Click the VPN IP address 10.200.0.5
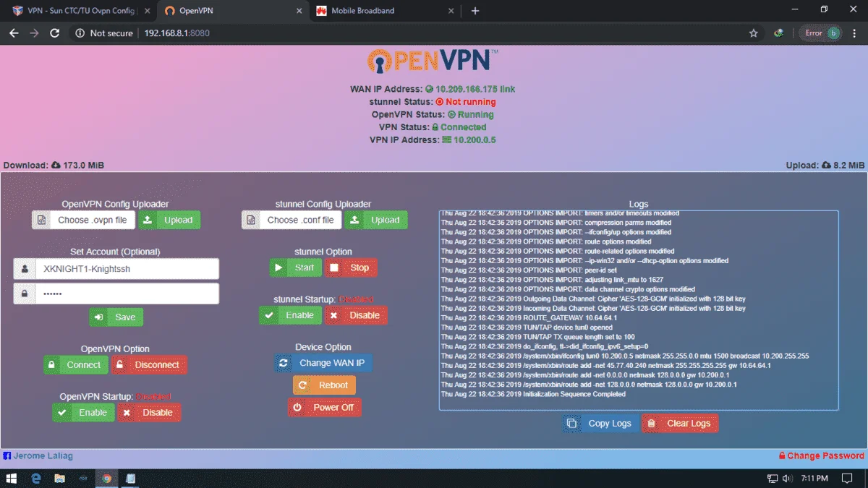This screenshot has width=868, height=488. [x=475, y=140]
